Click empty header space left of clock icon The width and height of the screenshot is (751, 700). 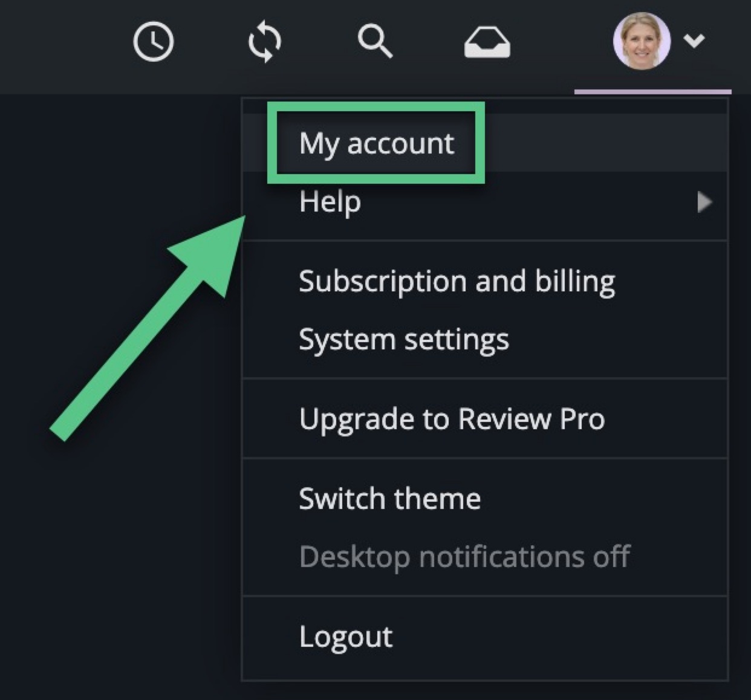pos(60,42)
